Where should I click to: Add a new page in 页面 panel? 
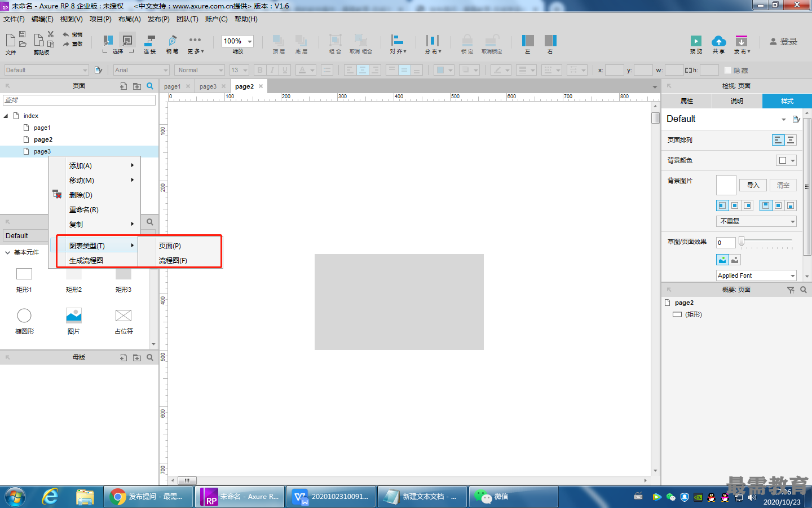coord(123,86)
